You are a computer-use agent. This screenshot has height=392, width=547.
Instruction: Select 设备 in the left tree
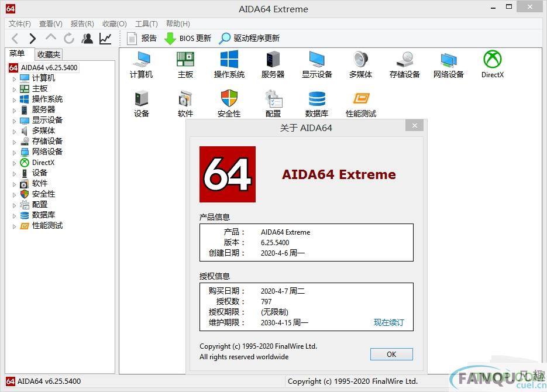(x=39, y=173)
